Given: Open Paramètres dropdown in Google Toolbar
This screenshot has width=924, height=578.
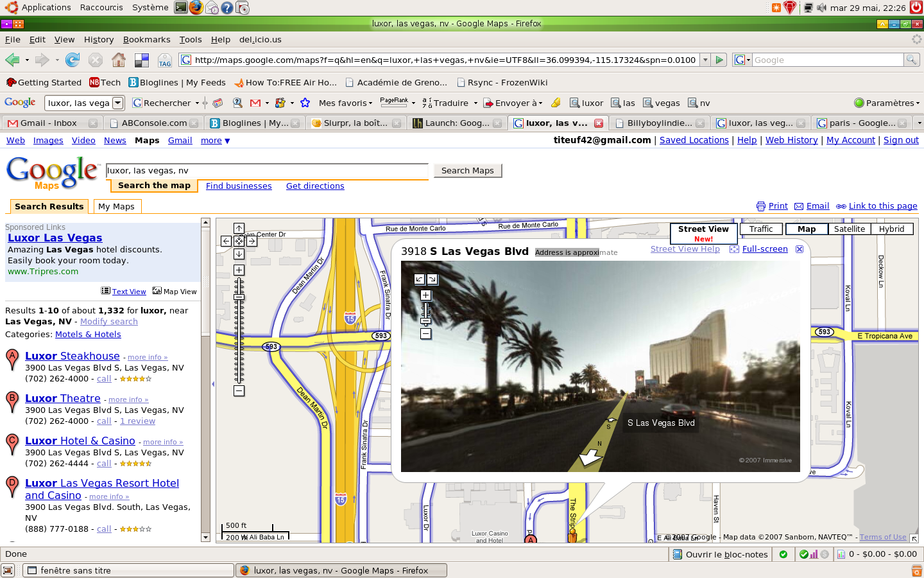Looking at the screenshot, I should pos(887,103).
